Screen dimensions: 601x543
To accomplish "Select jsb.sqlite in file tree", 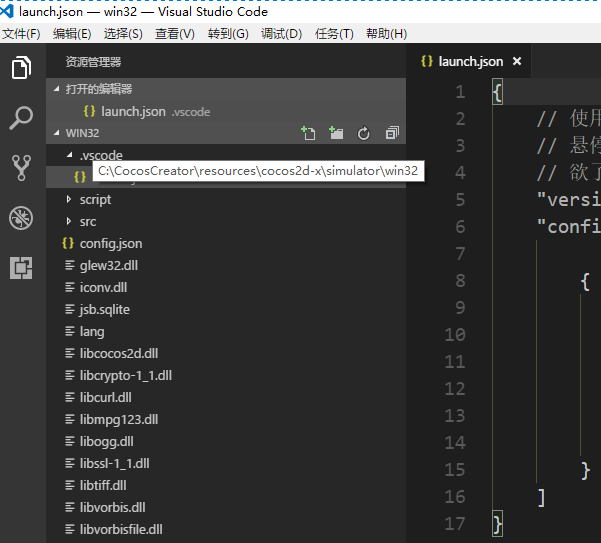I will pyautogui.click(x=226, y=309).
